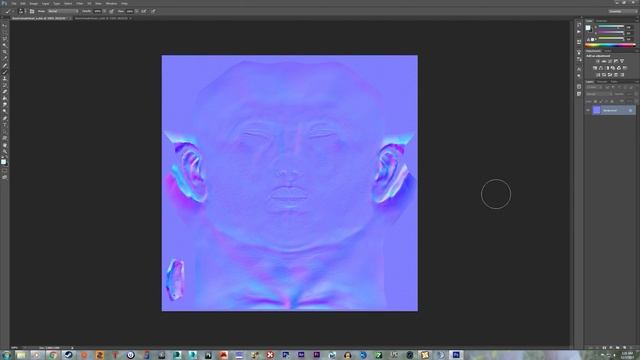Viewport: 640px width, 360px height.
Task: Open the collapsed History panel icon
Action: point(579,25)
